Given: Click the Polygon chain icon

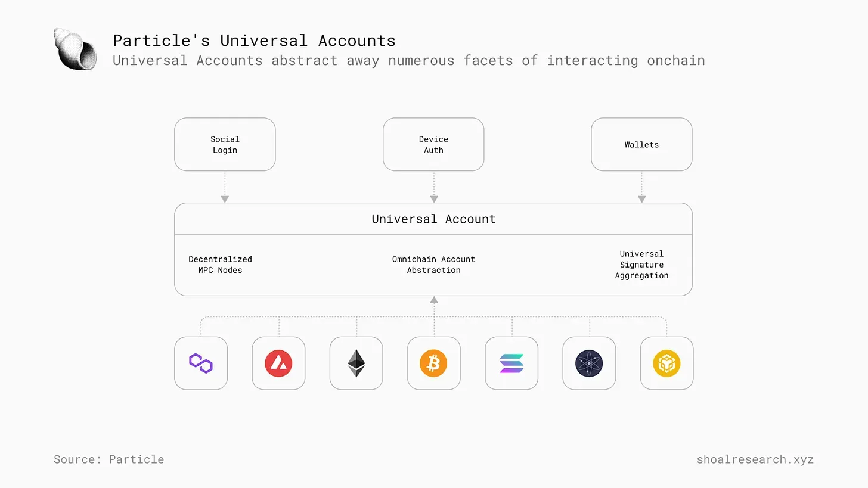Looking at the screenshot, I should coord(201,363).
